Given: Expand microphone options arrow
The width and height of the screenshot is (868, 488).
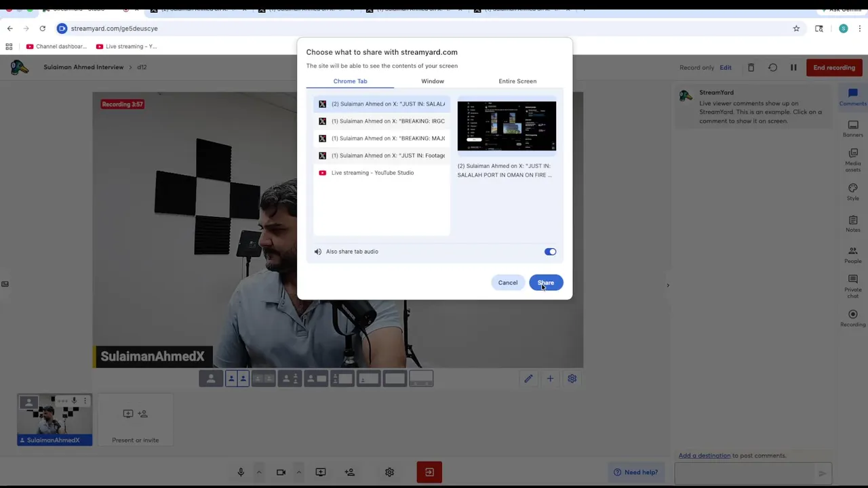Looking at the screenshot, I should [258, 472].
